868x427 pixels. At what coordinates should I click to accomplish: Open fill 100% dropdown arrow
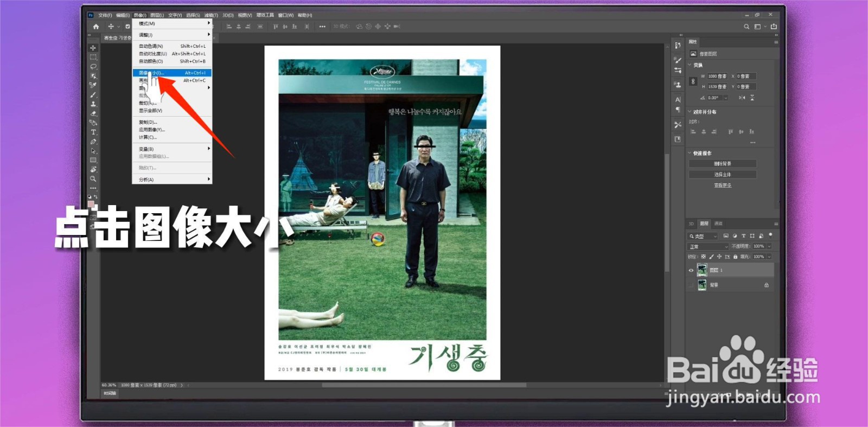769,257
